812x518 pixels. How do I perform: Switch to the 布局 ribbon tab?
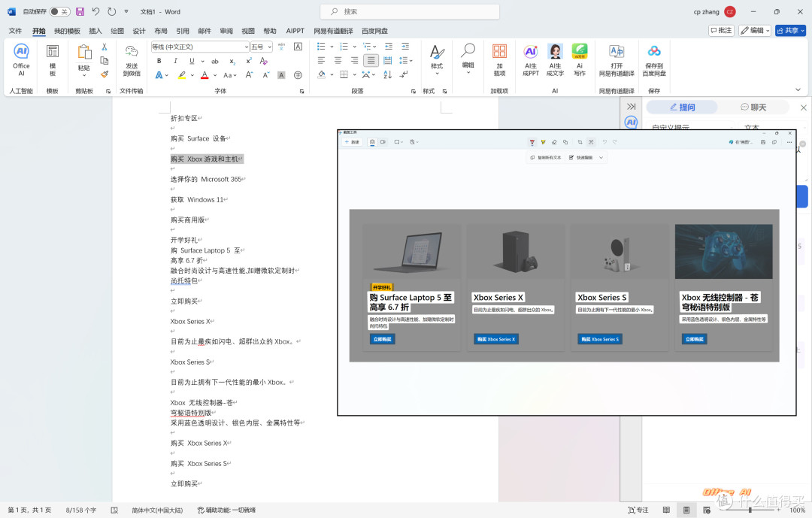click(x=161, y=31)
